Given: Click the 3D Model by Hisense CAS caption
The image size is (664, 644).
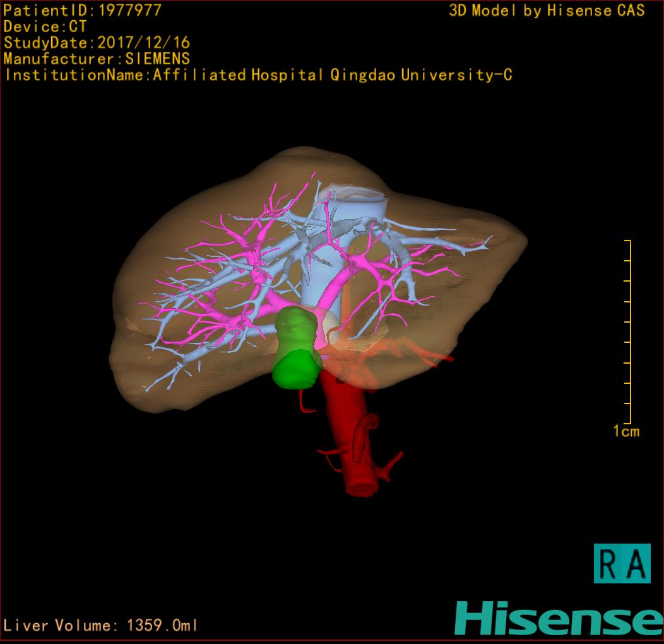Looking at the screenshot, I should click(x=547, y=10).
